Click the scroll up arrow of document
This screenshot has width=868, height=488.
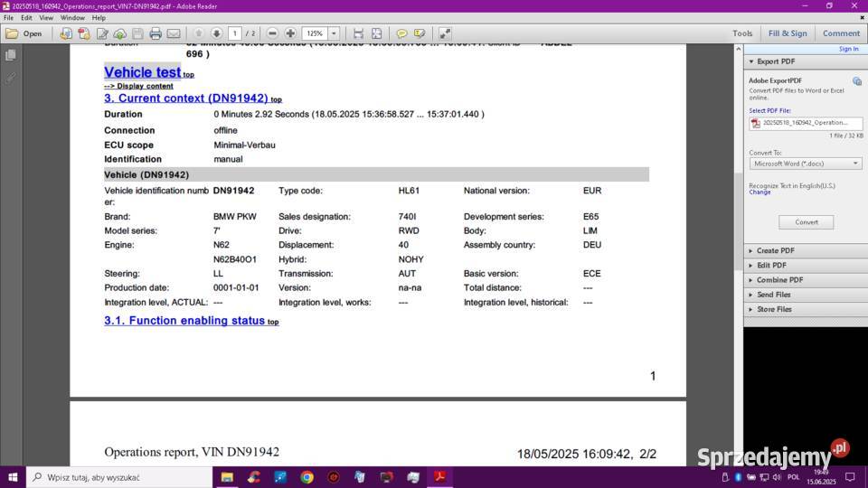(x=739, y=49)
